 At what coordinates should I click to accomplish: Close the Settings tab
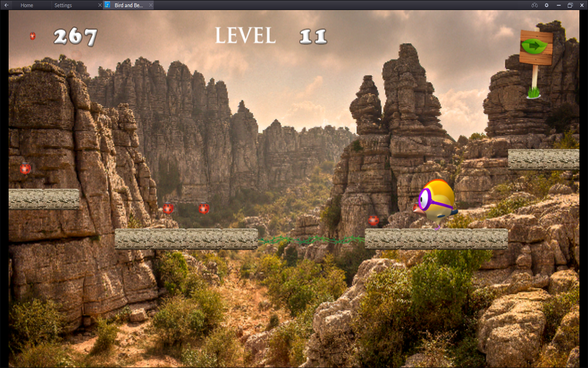[x=100, y=5]
